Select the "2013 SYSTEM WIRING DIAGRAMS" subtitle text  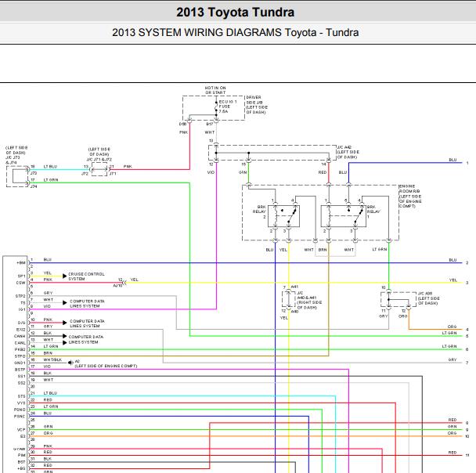pos(197,32)
